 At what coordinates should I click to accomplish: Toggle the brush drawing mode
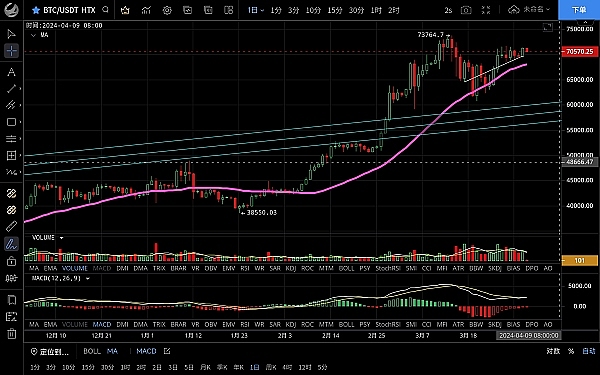(11, 244)
